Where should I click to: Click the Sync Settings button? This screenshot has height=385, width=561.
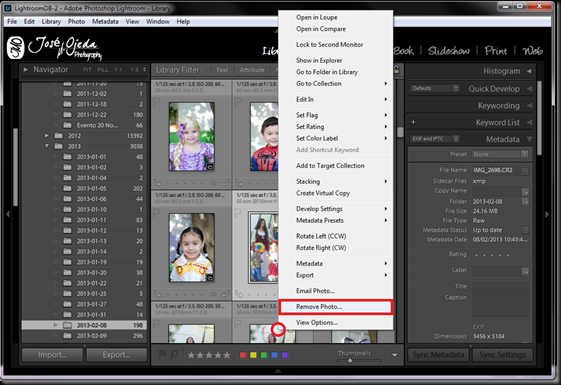503,355
